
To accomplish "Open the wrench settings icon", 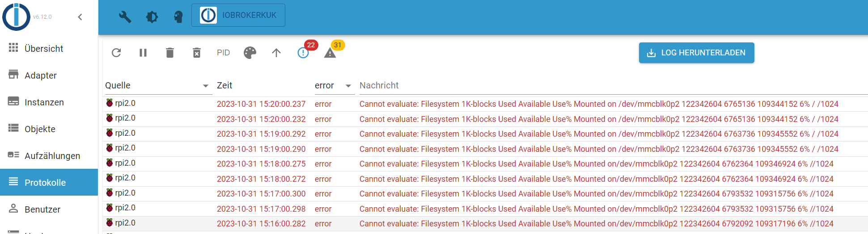I will click(125, 17).
